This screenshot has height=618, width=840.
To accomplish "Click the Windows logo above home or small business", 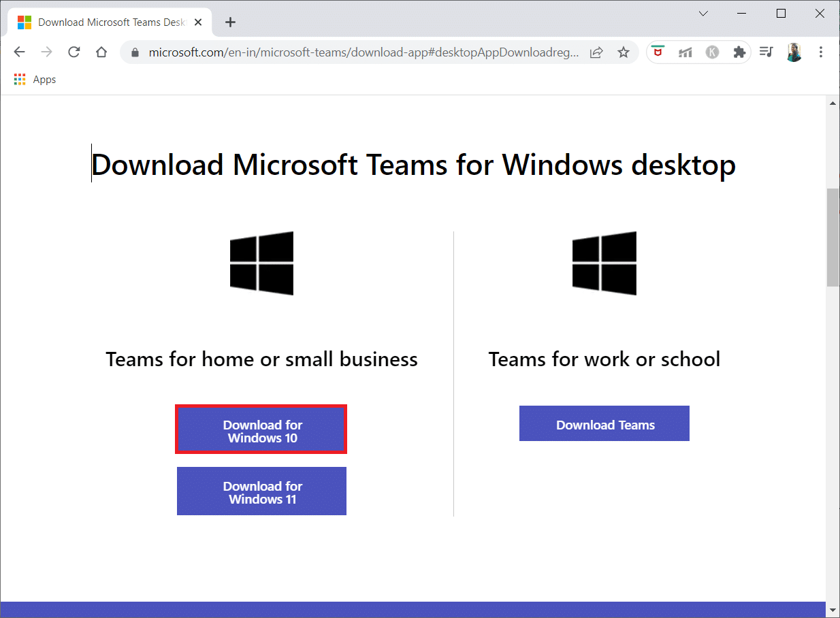I will 262,263.
